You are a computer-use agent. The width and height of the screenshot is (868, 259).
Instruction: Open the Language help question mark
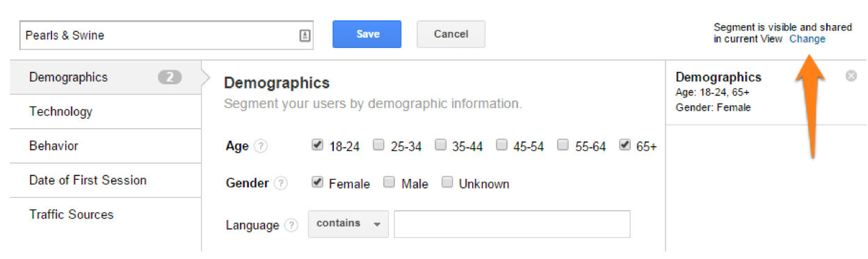tap(291, 225)
